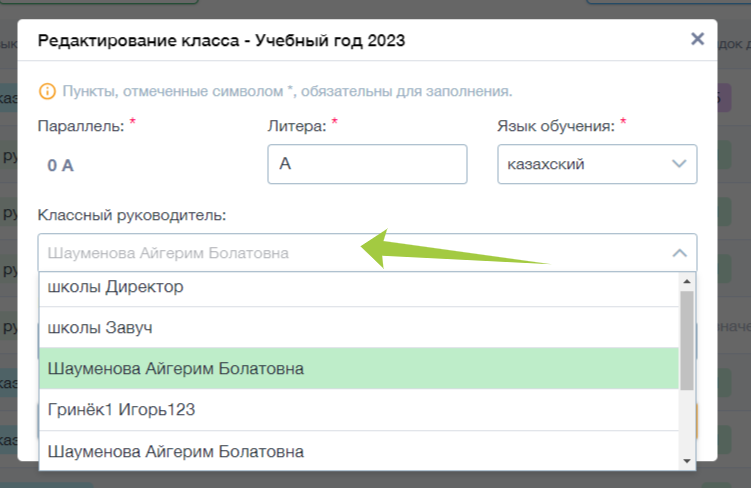Open the Язык обучения dropdown

pos(597,164)
